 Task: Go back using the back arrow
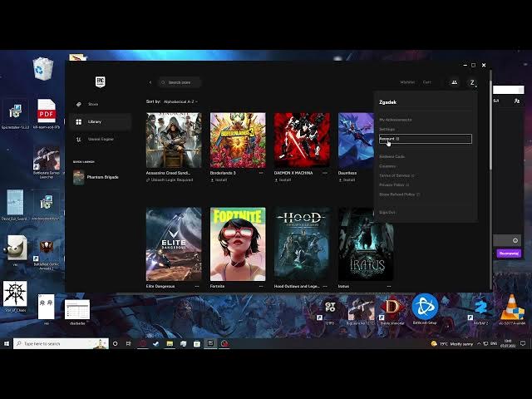150,82
